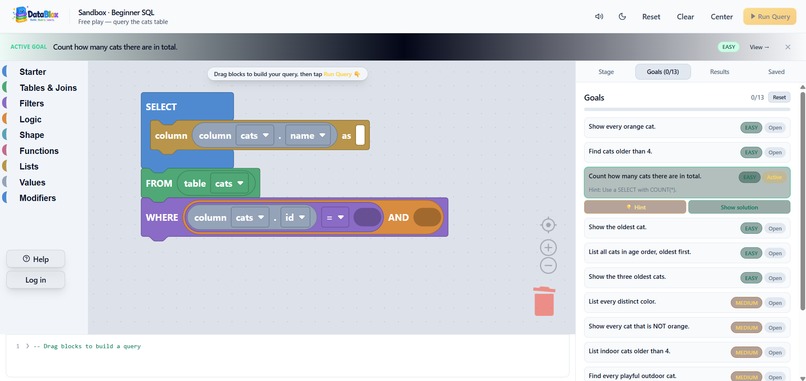Viewport: 806px width, 381px height.
Task: Click the SQL code output line
Action: point(86,346)
